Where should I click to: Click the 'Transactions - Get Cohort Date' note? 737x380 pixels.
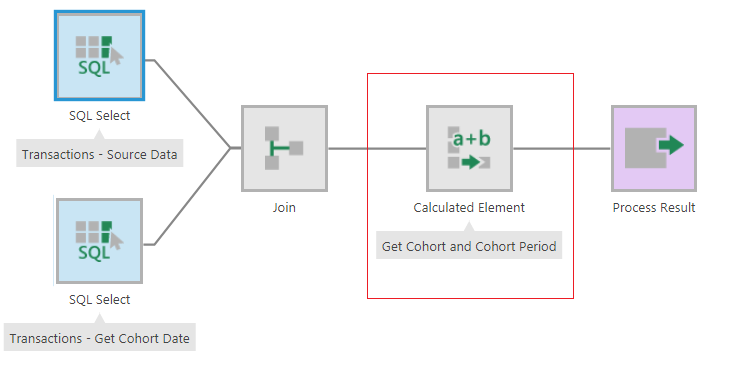pos(100,337)
